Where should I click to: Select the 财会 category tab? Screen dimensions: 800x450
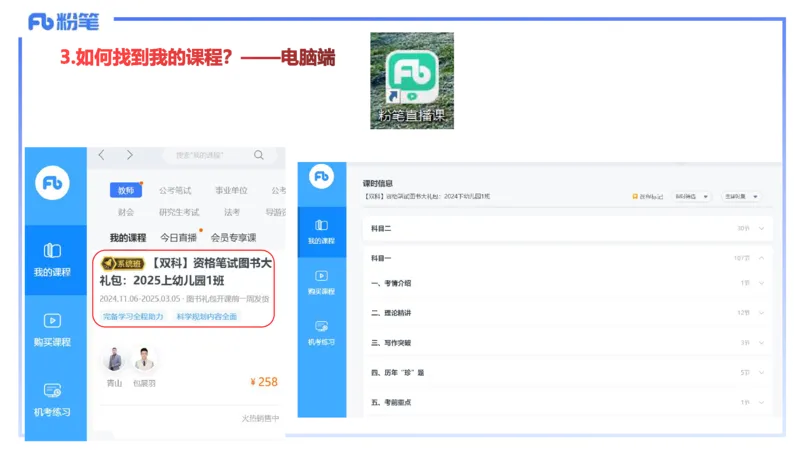click(x=126, y=212)
